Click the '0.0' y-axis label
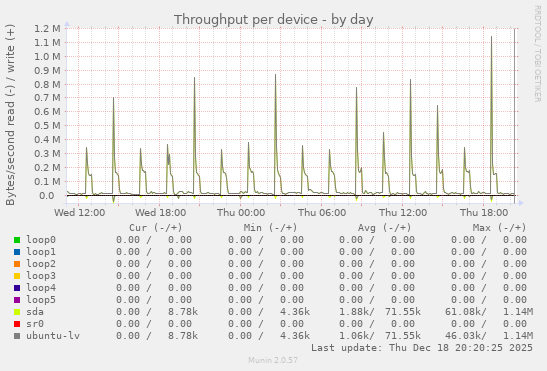This screenshot has width=547, height=371. [x=46, y=195]
